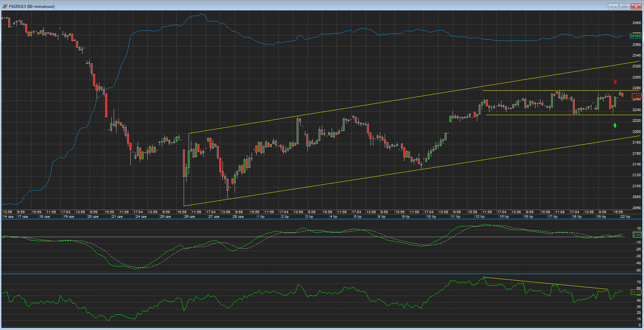Select the white horizontal support line
Image resolution: width=644 pixels, height=330 pixels.
click(564, 115)
